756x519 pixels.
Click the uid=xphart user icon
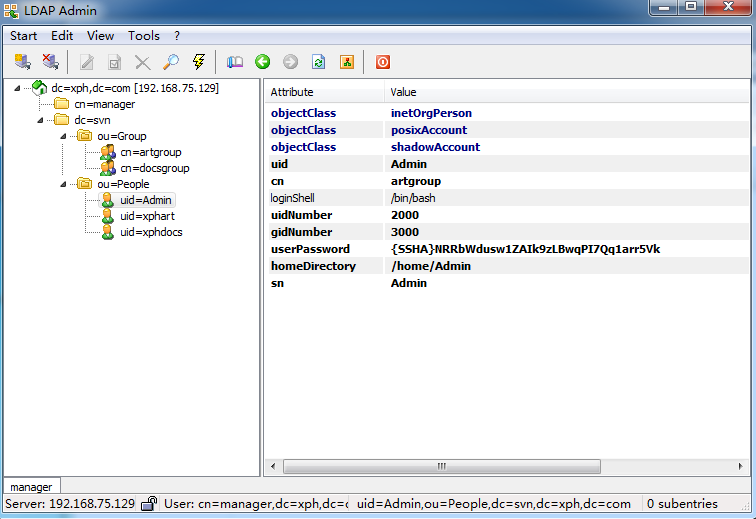pyautogui.click(x=108, y=216)
